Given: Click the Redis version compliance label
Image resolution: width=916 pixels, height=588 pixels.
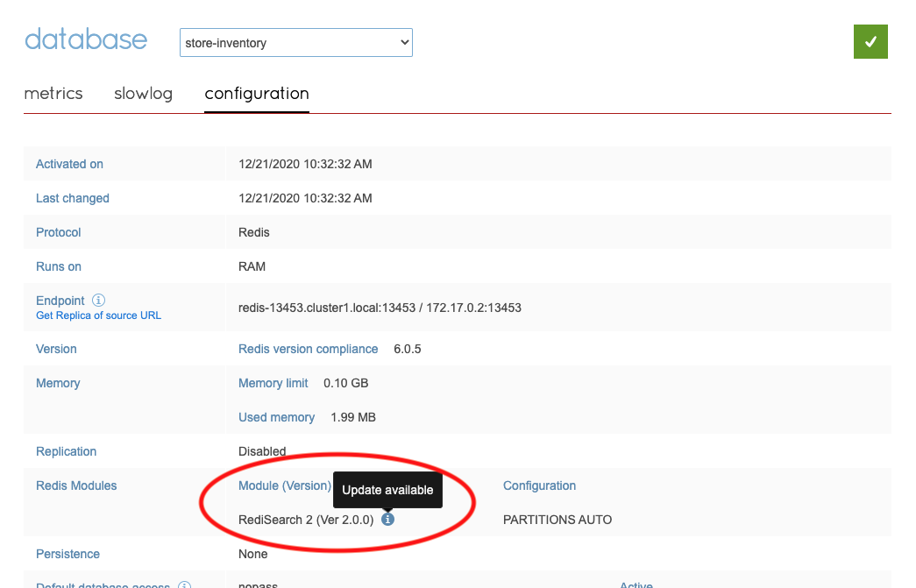Looking at the screenshot, I should coord(308,349).
